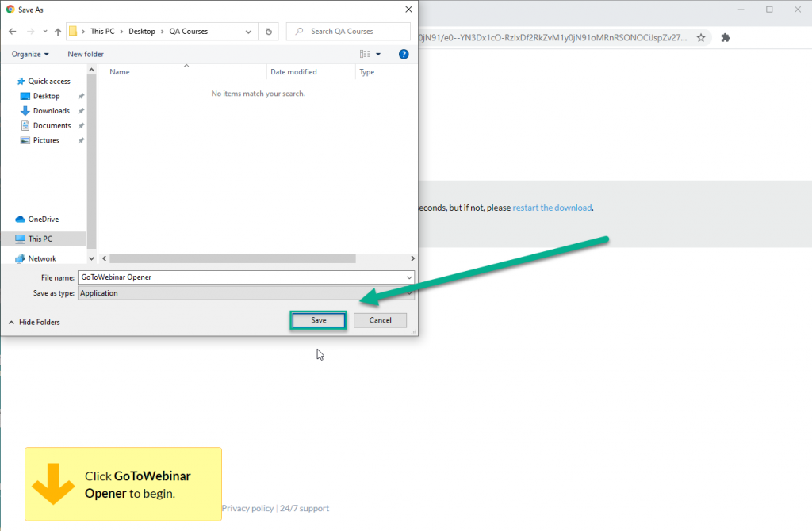Click the restart the download link
Image resolution: width=812 pixels, height=531 pixels.
coord(552,208)
